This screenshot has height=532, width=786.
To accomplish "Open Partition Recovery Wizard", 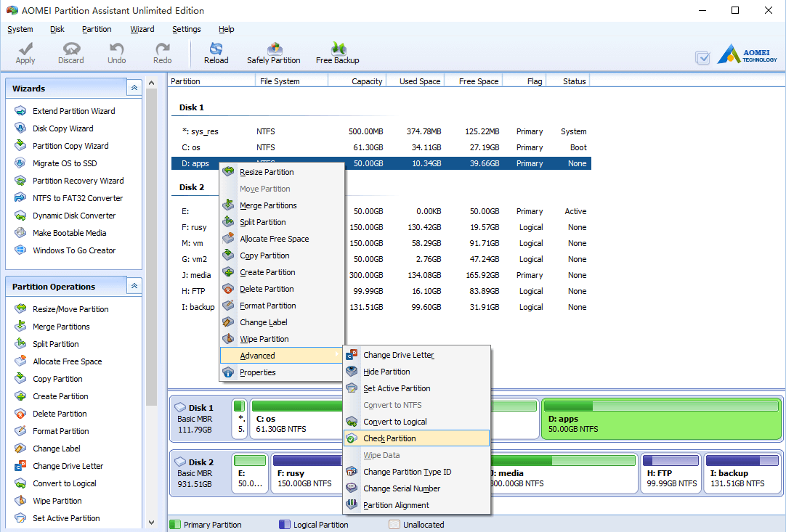I will coord(78,181).
